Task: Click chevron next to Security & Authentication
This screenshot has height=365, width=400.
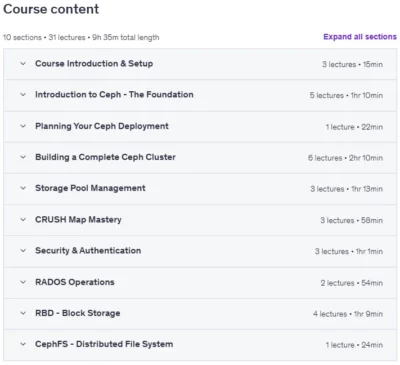Action: coord(23,251)
